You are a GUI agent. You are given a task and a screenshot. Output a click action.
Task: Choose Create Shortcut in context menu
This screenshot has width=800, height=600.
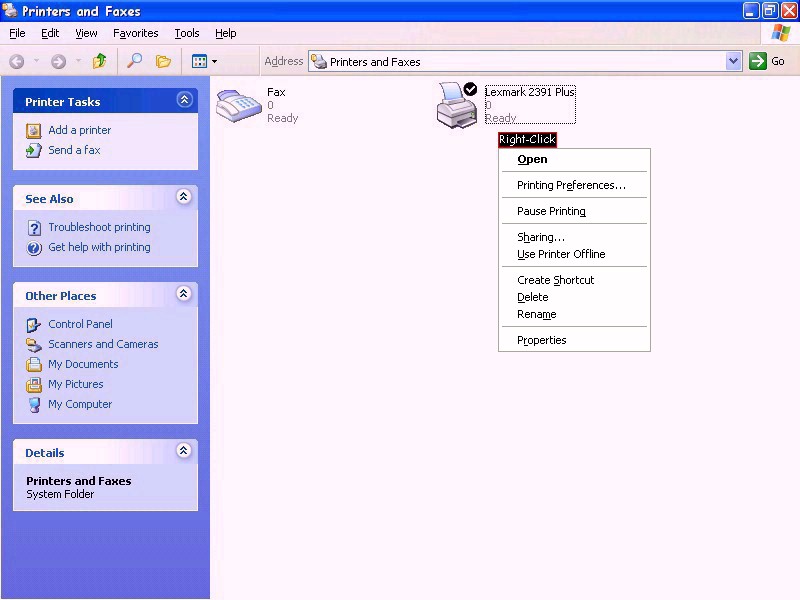tap(574, 280)
